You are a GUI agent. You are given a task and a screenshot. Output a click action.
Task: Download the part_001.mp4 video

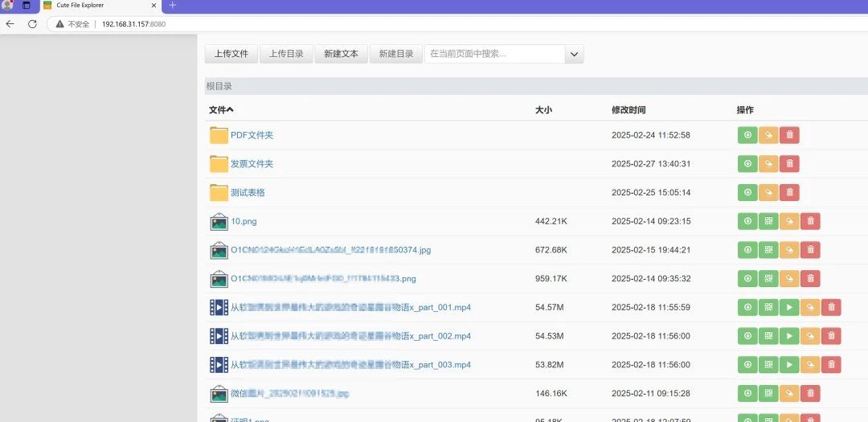point(747,307)
